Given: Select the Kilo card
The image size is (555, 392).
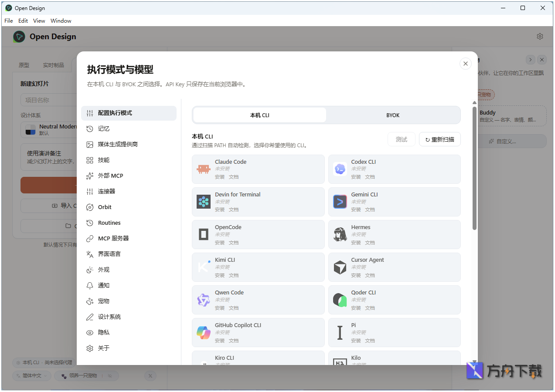Looking at the screenshot, I should pyautogui.click(x=394, y=358).
